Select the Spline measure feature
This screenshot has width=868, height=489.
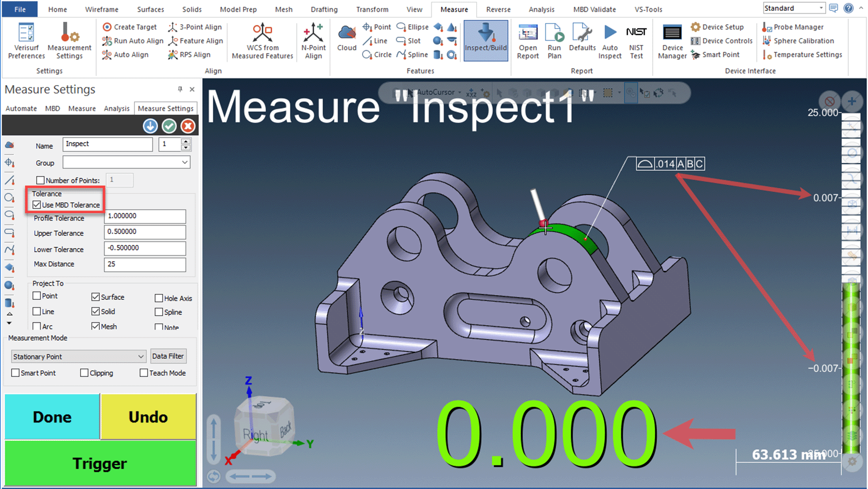(x=412, y=55)
